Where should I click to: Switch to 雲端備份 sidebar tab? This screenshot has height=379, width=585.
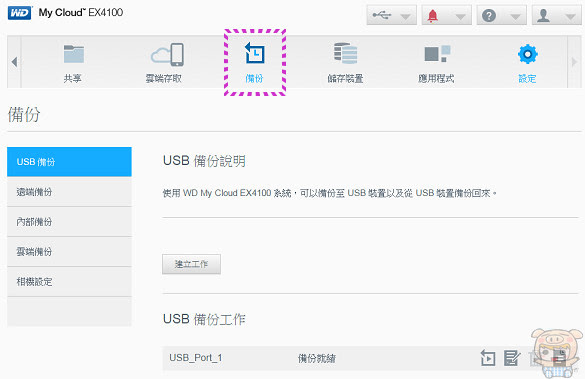tap(69, 251)
